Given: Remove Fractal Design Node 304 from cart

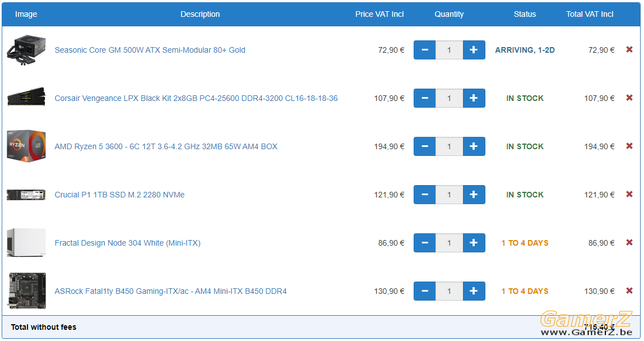Looking at the screenshot, I should tap(629, 242).
